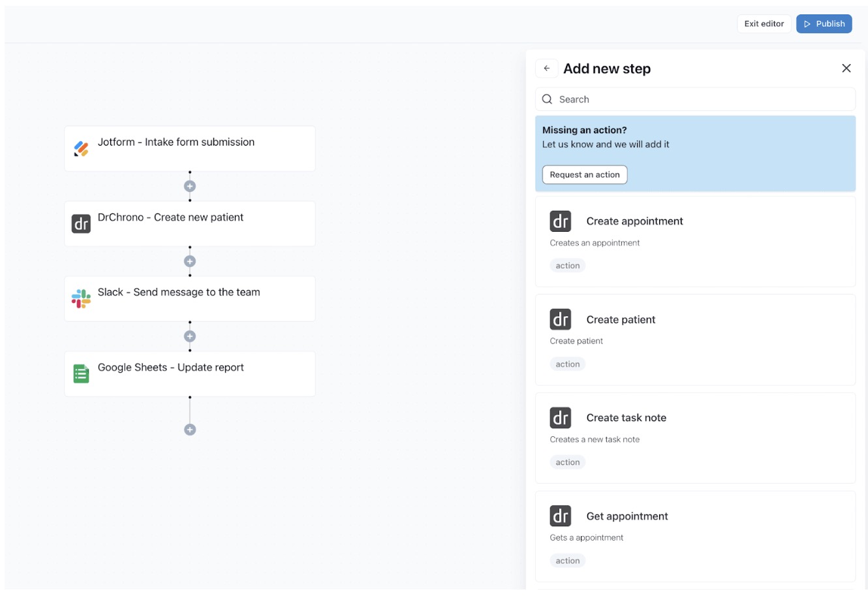The image size is (868, 602).
Task: Open the Slack - Send message to the team step
Action: pyautogui.click(x=189, y=298)
